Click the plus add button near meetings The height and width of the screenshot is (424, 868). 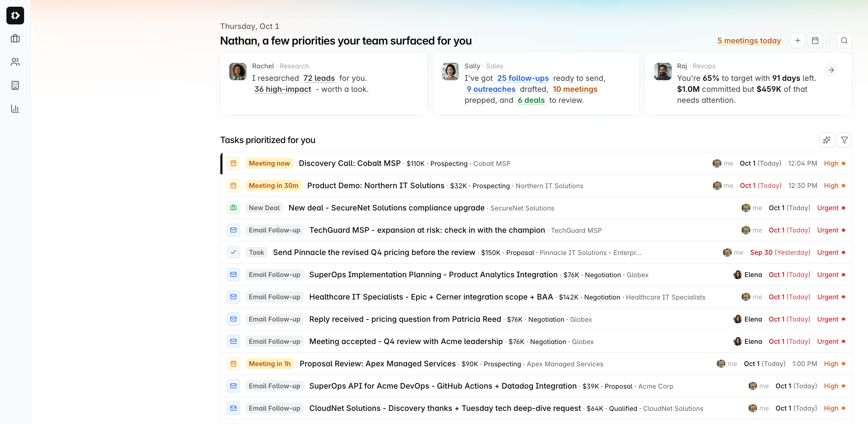point(798,41)
